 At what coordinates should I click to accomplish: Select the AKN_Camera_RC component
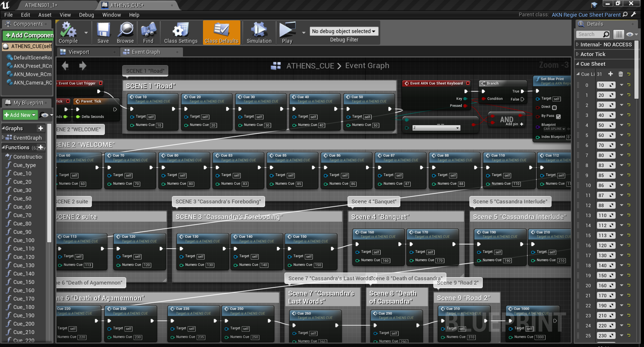click(29, 83)
